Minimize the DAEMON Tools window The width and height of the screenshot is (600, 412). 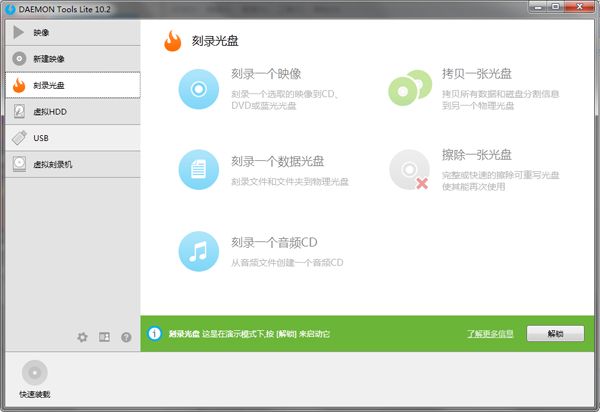click(x=538, y=7)
